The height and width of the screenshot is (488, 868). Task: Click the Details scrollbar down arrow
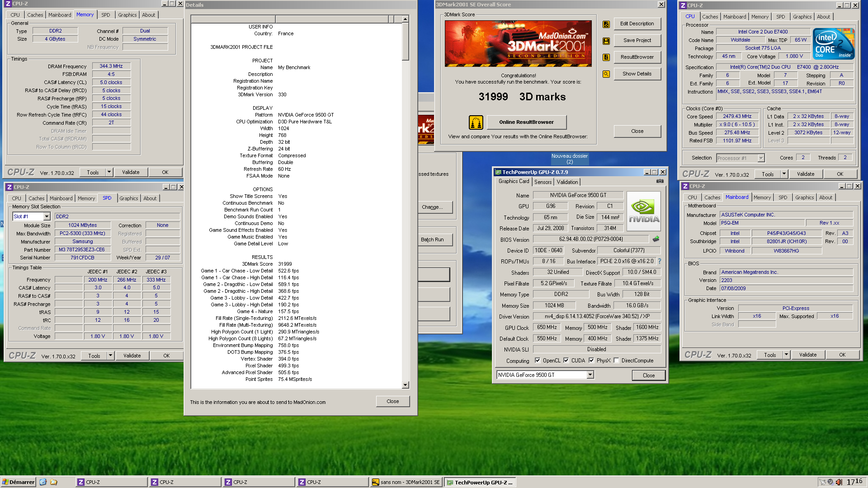coord(405,385)
